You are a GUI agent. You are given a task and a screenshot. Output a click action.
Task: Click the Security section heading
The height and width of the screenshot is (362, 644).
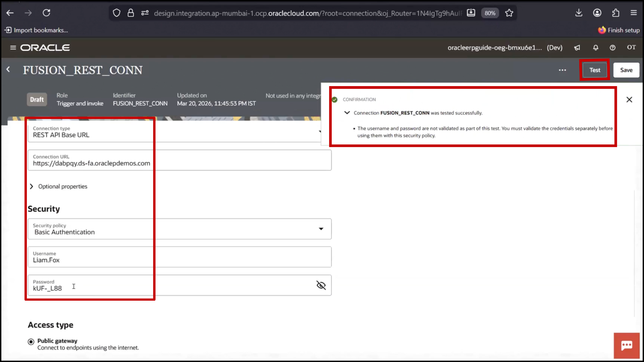click(44, 209)
